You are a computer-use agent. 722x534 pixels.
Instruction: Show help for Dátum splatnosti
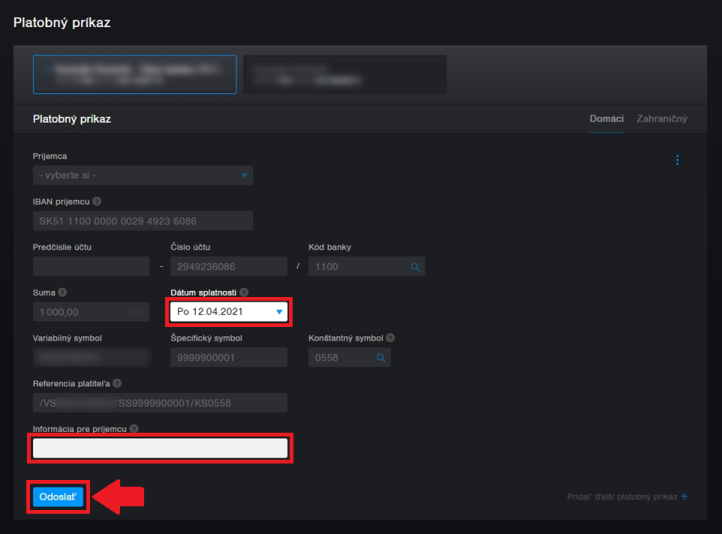[x=244, y=292]
